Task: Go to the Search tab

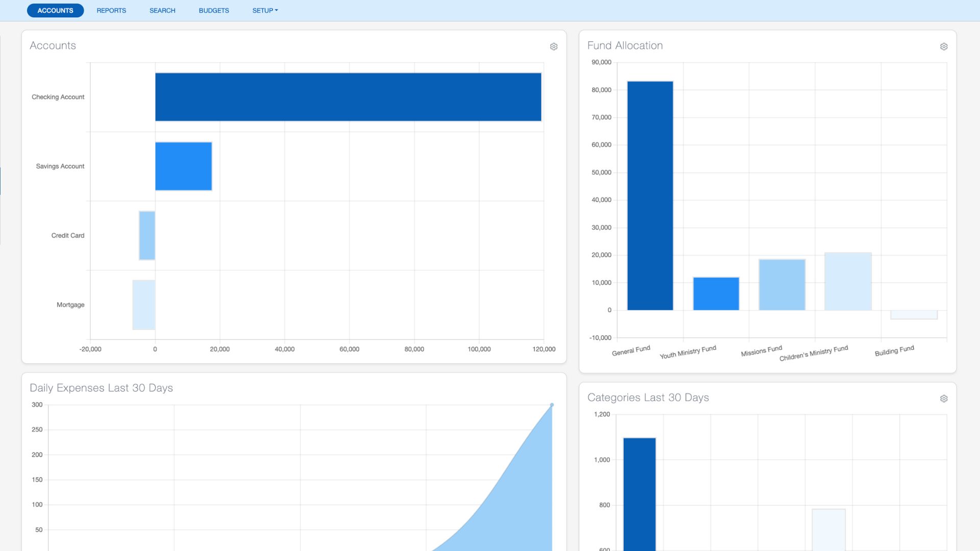Action: [x=162, y=10]
